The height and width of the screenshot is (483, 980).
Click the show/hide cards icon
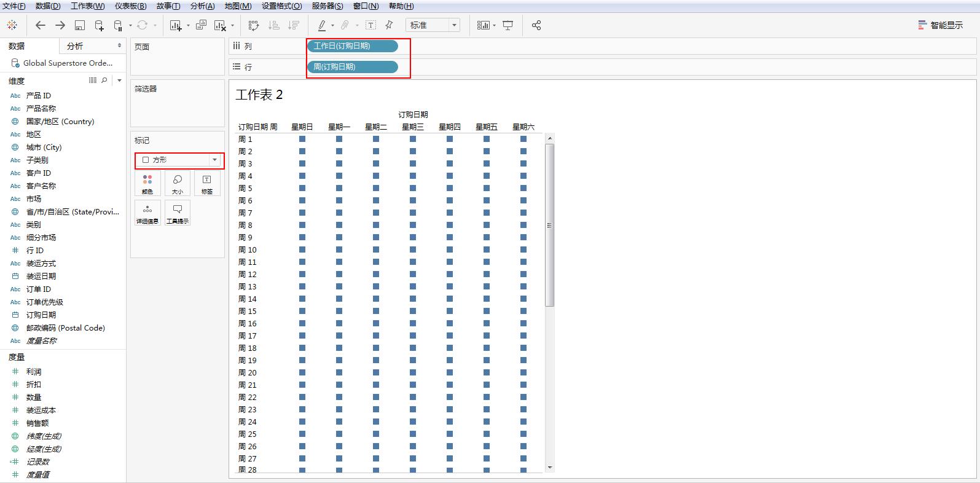click(x=484, y=25)
